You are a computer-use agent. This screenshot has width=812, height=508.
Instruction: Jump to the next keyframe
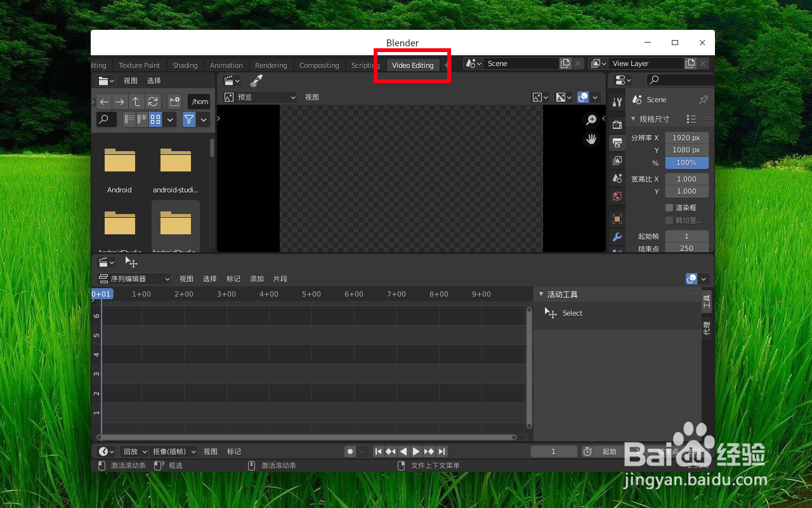tap(429, 451)
